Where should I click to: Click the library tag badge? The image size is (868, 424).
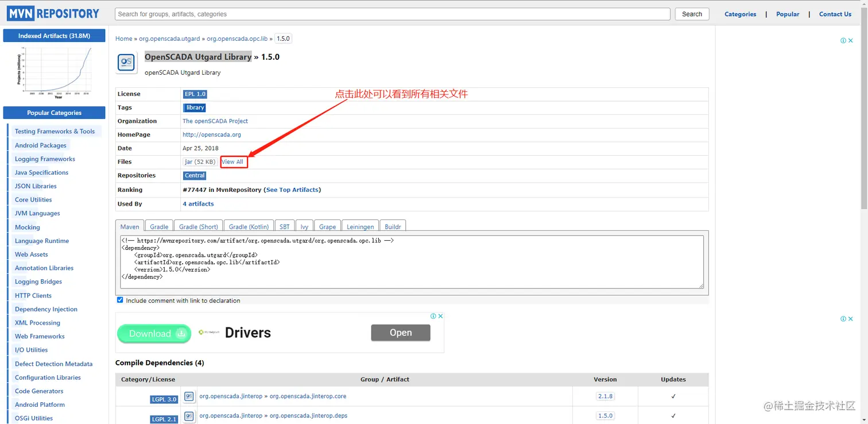195,107
